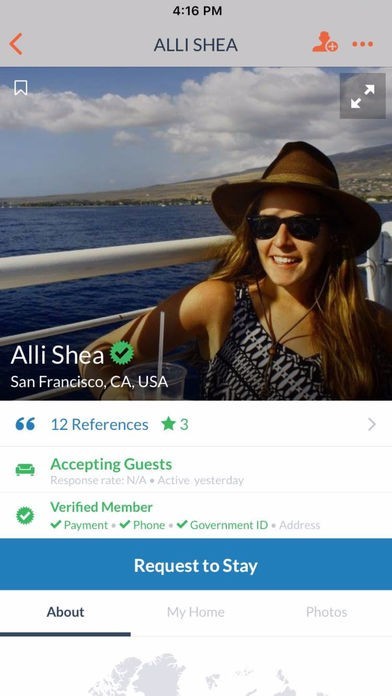
Task: Open the three-dot more options menu
Action: tap(363, 44)
